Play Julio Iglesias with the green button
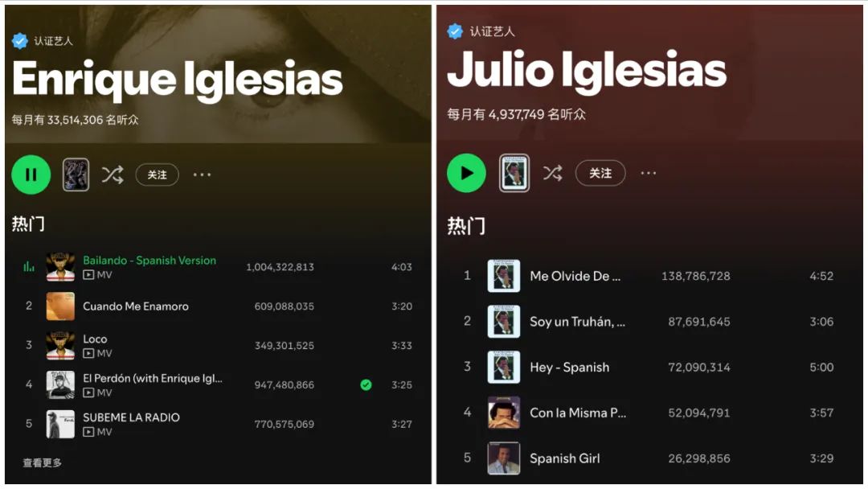The width and height of the screenshot is (868, 489). 466,173
